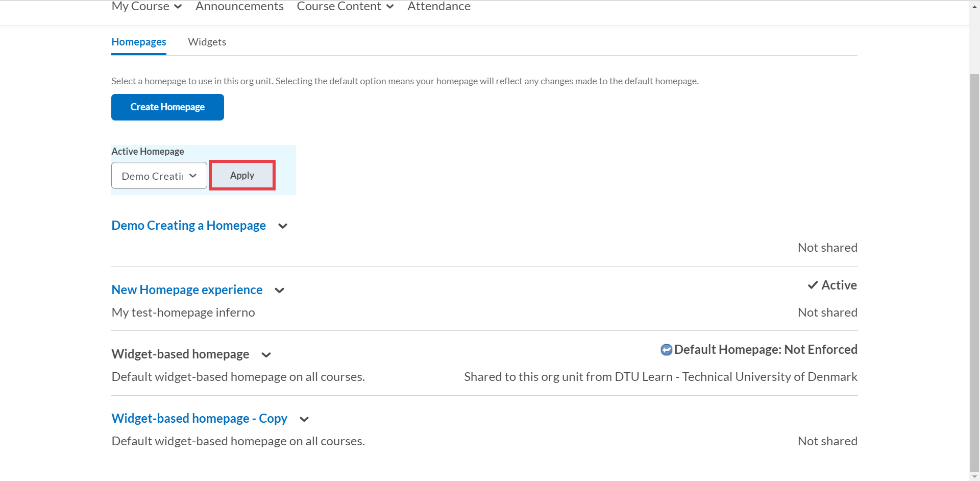Open the Demo Creating a Homepage link
Viewport: 980px width, 481px height.
point(188,225)
